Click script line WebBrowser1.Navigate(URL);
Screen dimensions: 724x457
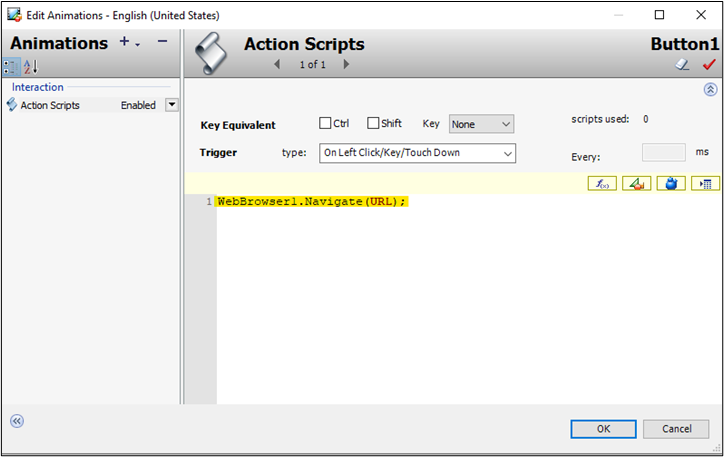point(312,202)
